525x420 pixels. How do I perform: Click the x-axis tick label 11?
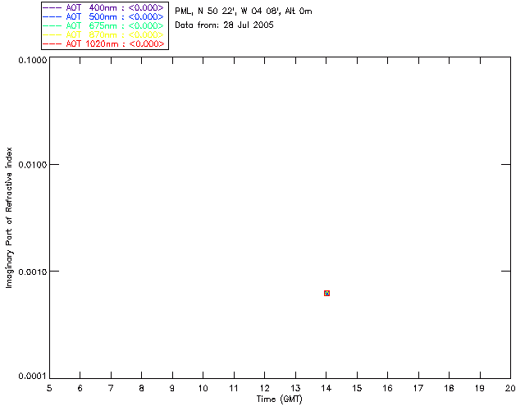[x=234, y=388]
